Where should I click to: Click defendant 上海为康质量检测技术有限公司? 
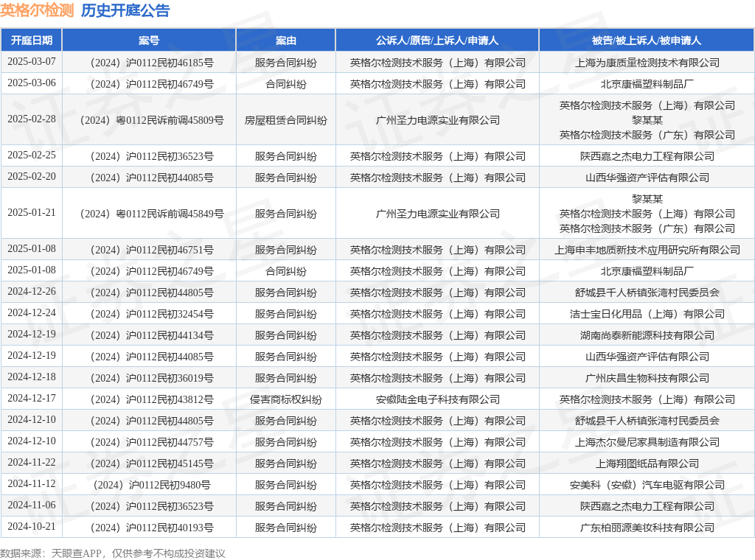click(x=647, y=63)
